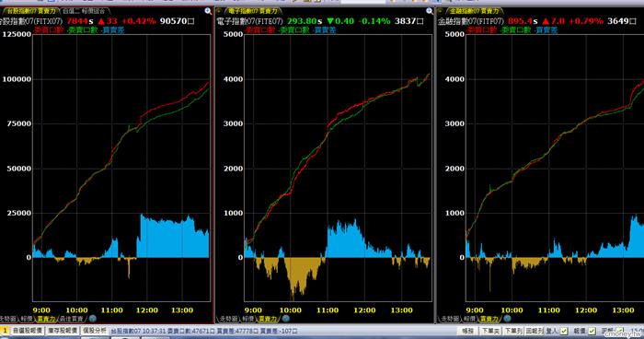The image size is (644, 339).
Task: Open the 報價 tab under the 電子指數07 chart
Action: tap(248, 319)
